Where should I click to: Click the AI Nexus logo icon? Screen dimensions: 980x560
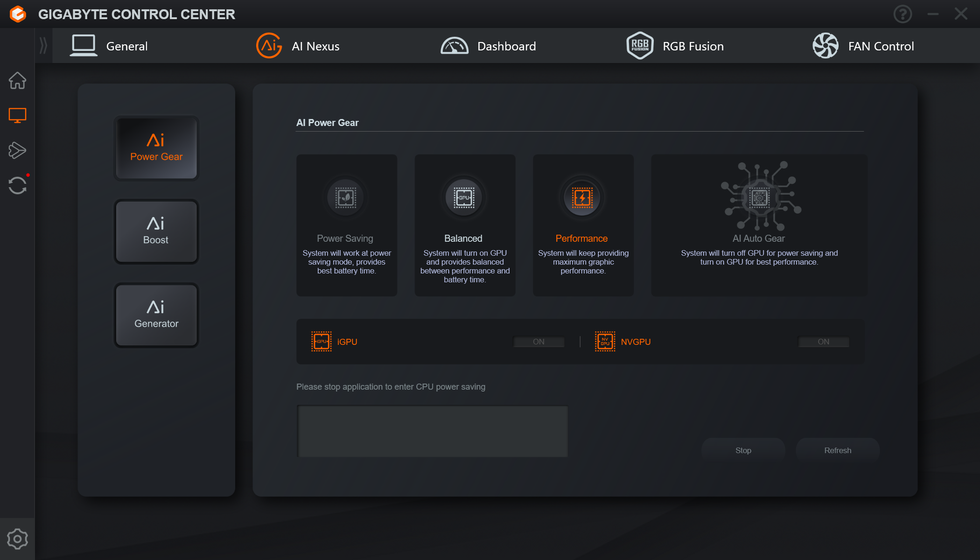pyautogui.click(x=269, y=46)
